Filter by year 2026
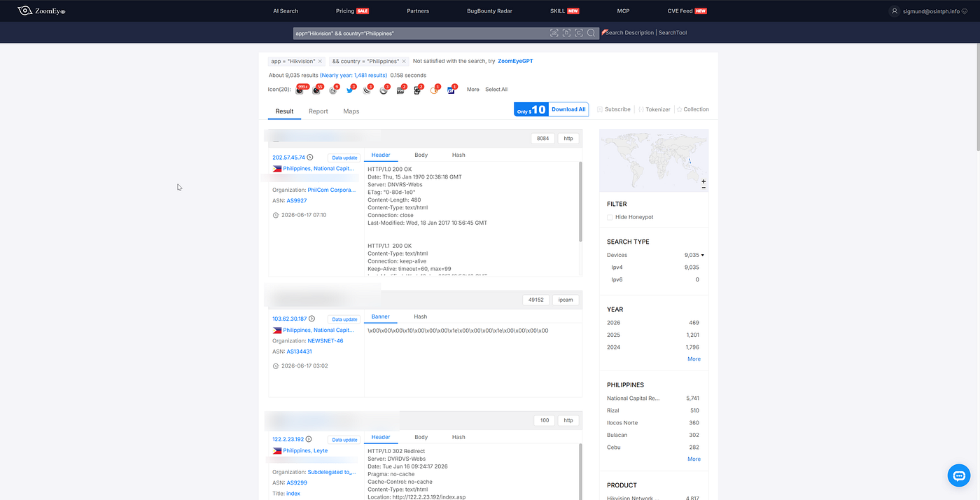Image resolution: width=980 pixels, height=500 pixels. [x=614, y=323]
